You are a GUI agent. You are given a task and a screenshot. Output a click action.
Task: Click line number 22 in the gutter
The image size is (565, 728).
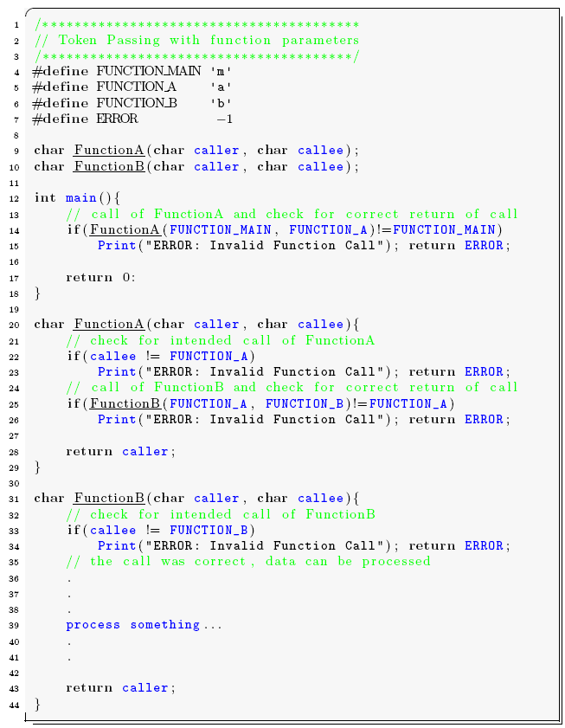pos(14,357)
